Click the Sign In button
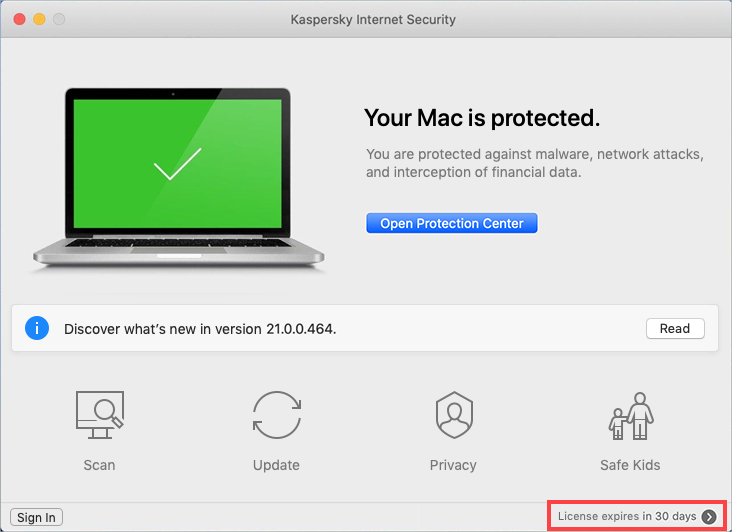The image size is (732, 532). (x=36, y=517)
